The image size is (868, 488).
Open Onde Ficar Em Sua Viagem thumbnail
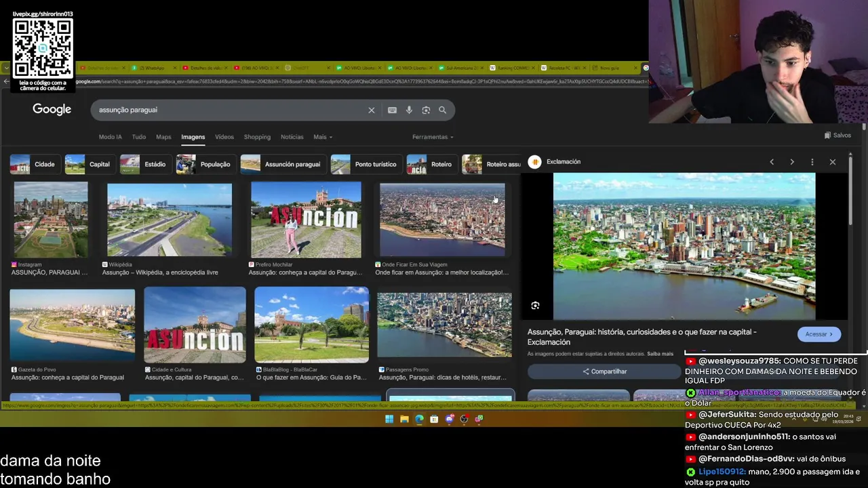[442, 220]
